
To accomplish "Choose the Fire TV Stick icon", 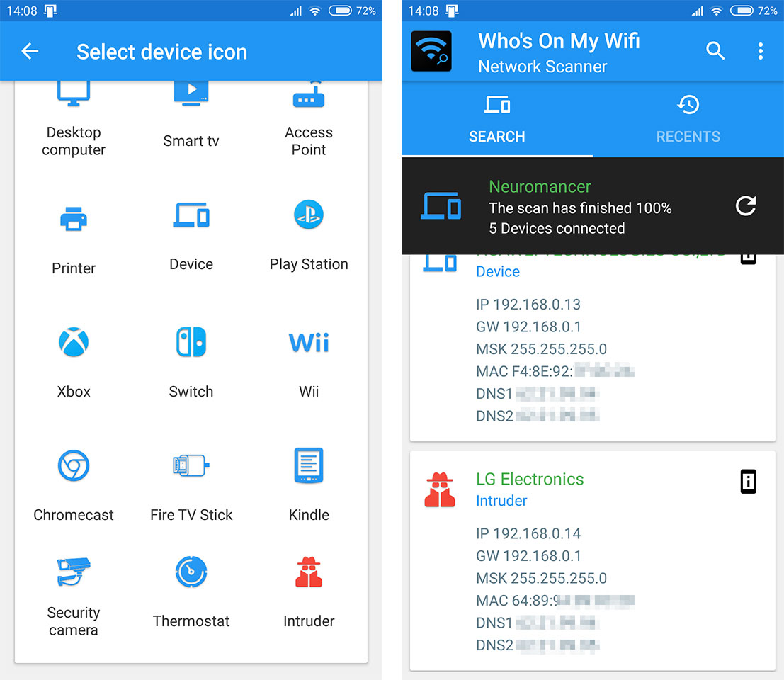I will [x=191, y=465].
